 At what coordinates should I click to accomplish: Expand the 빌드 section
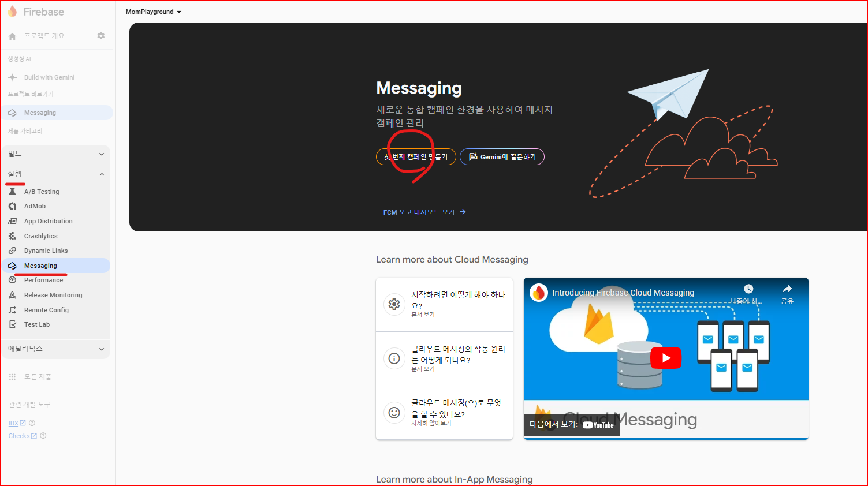tap(56, 154)
